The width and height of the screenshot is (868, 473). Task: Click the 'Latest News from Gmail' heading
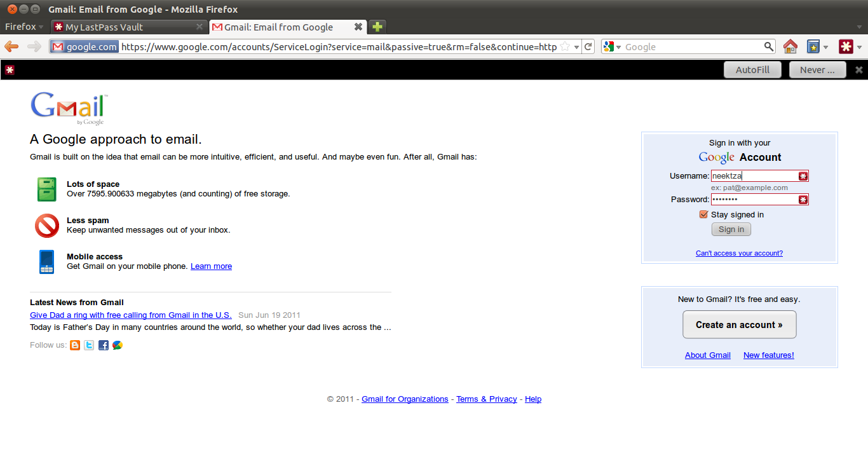pos(77,303)
